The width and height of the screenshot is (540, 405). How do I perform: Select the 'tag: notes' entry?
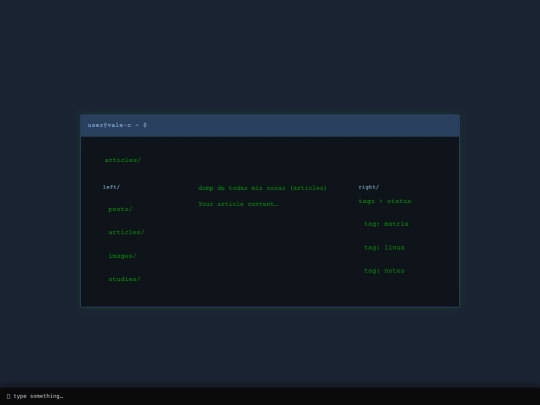click(384, 271)
